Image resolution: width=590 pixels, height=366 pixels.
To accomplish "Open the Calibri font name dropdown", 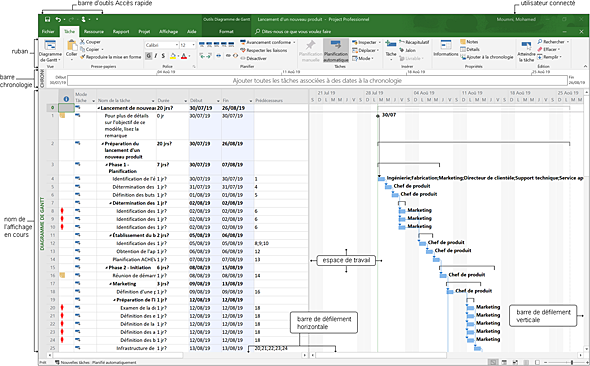I will pyautogui.click(x=176, y=45).
